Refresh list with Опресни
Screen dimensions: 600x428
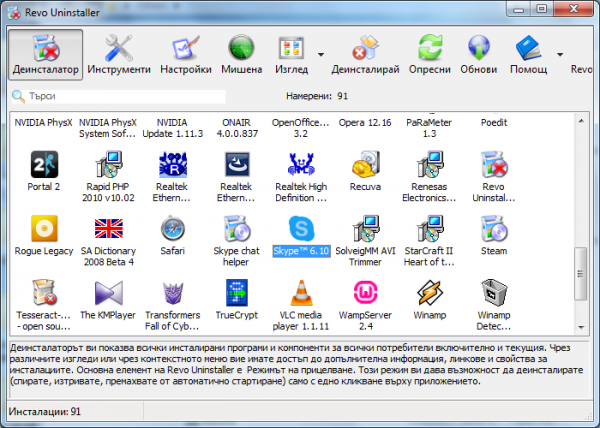point(429,55)
